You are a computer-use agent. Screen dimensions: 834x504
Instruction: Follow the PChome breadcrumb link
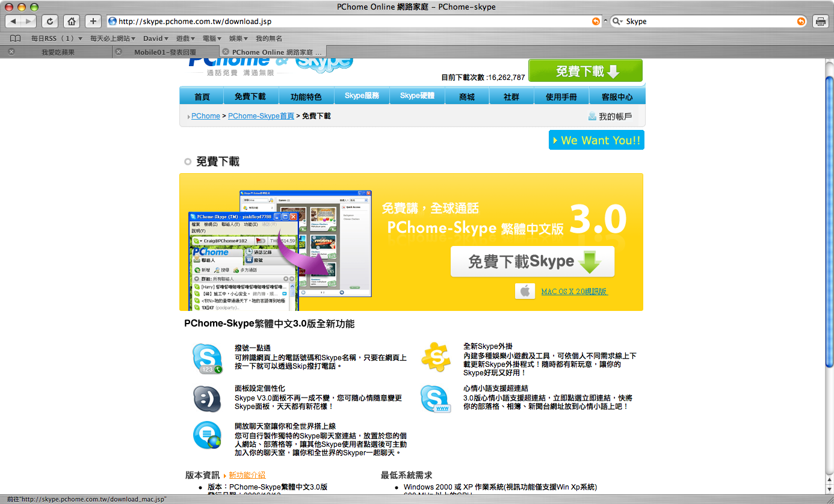point(206,116)
